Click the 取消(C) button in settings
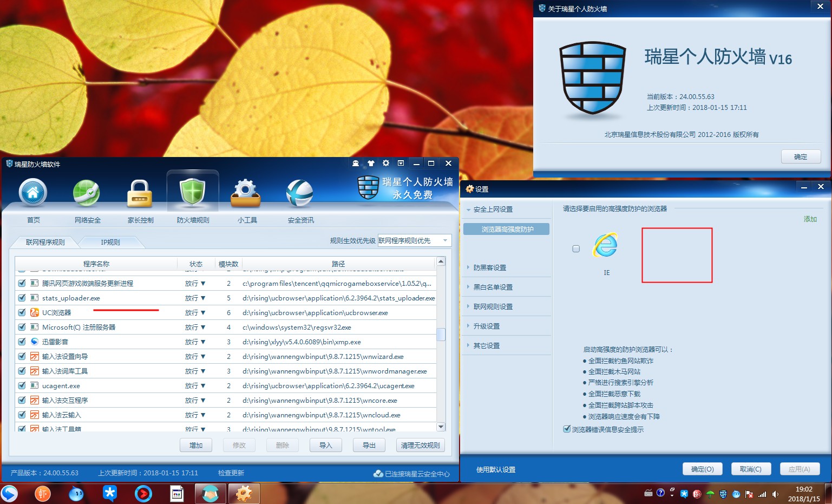832x504 pixels. point(751,469)
